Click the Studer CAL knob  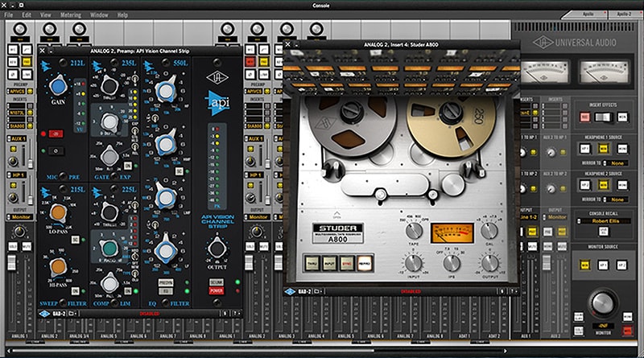tap(489, 231)
